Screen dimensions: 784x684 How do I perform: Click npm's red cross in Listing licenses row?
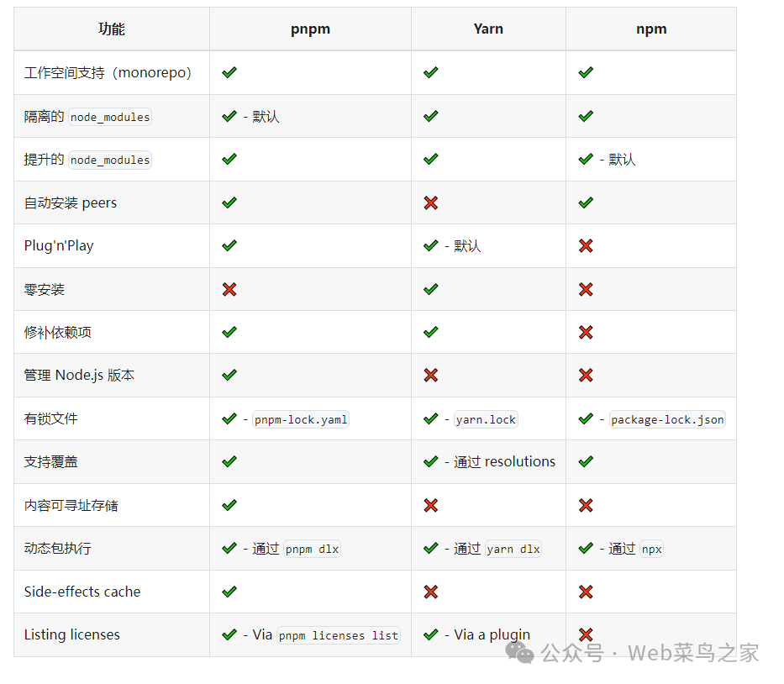(x=586, y=634)
